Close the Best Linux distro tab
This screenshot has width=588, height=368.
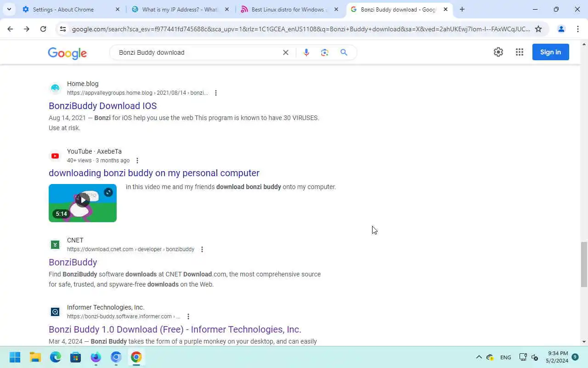tap(336, 9)
